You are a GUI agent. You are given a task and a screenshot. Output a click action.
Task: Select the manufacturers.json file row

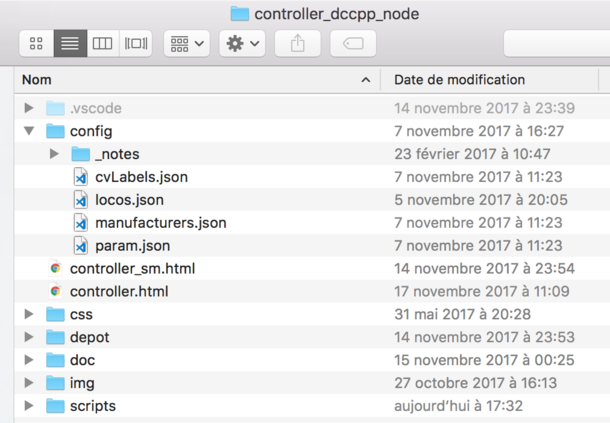(x=312, y=223)
